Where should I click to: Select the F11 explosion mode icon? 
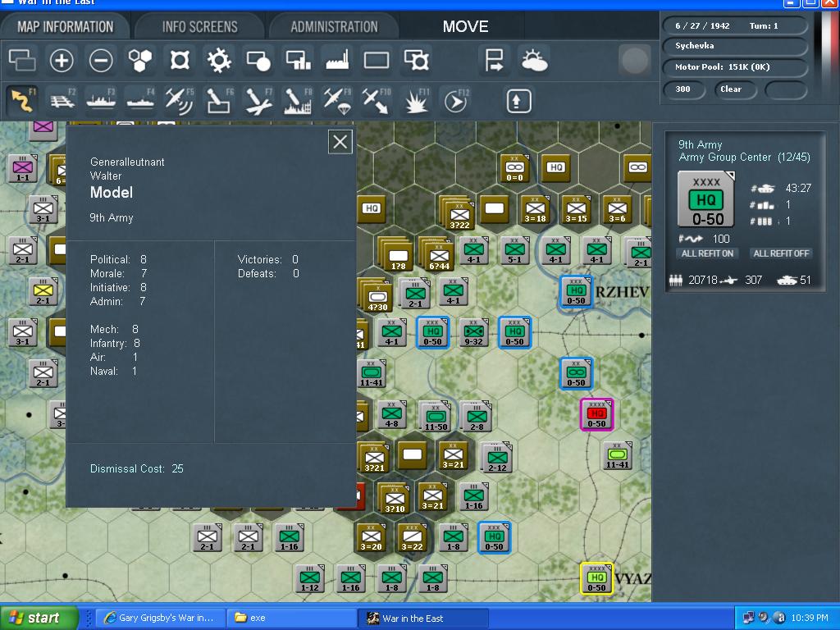pyautogui.click(x=416, y=101)
